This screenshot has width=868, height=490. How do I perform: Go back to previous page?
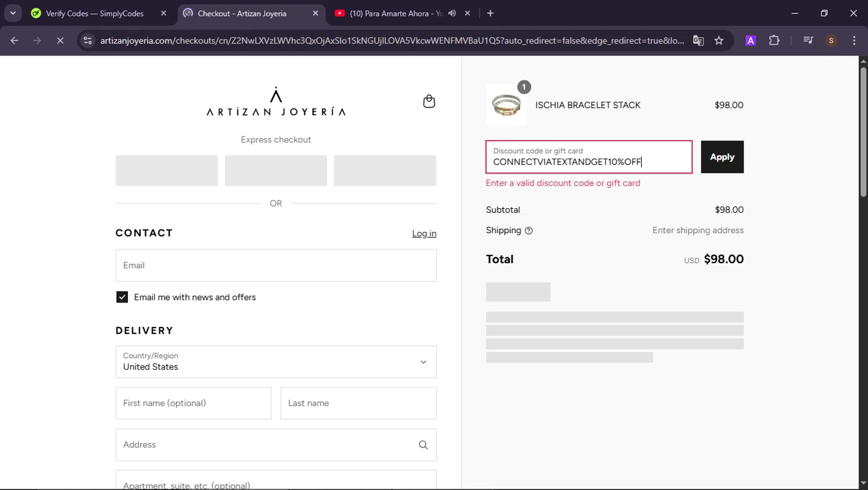click(14, 40)
